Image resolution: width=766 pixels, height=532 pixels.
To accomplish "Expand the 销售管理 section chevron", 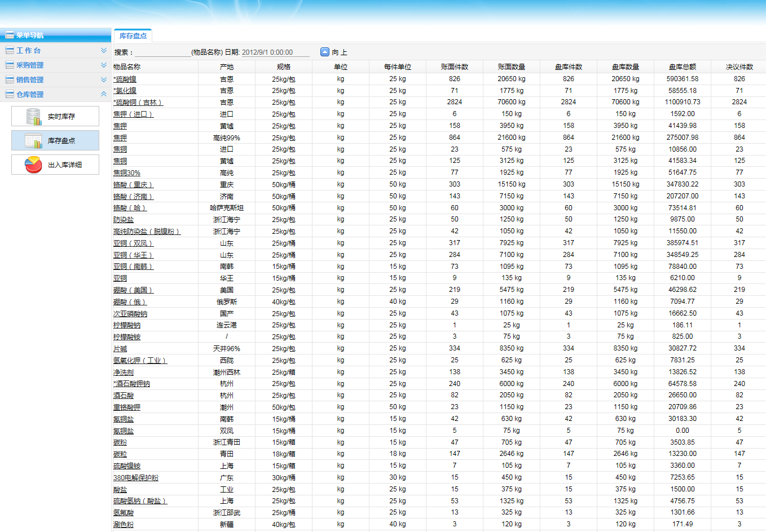I will coord(104,80).
